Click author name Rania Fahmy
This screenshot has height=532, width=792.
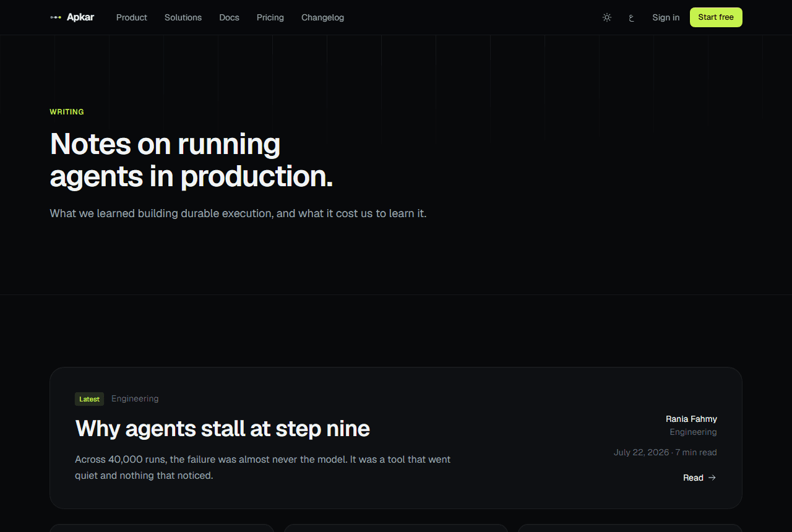point(691,419)
